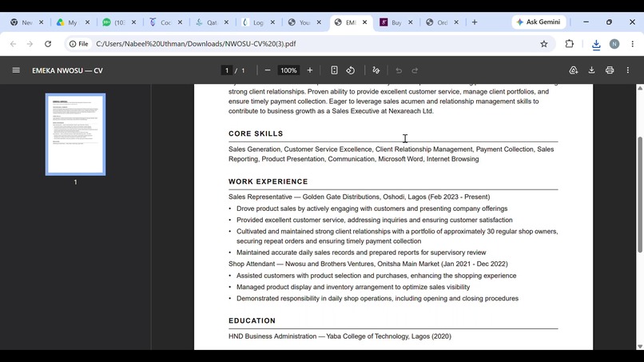Click the Sales Representative job line

tap(359, 197)
